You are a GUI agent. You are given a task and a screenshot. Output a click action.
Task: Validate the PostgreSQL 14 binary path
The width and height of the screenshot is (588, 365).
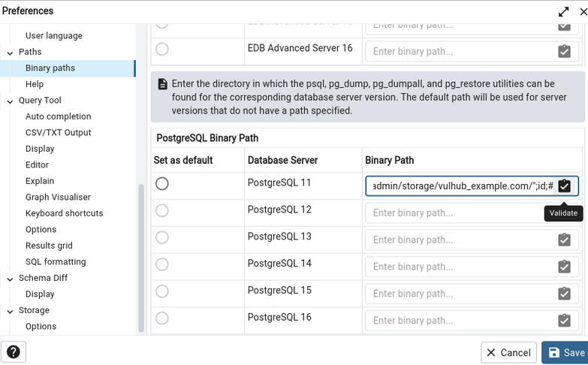coord(564,267)
